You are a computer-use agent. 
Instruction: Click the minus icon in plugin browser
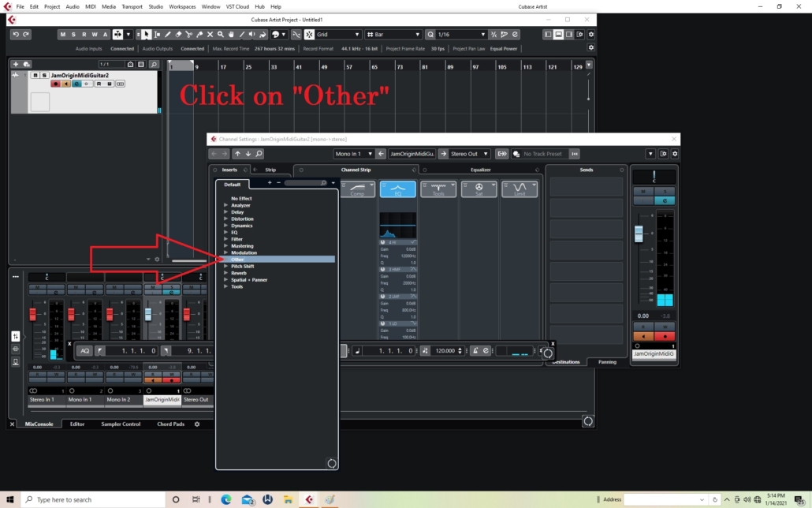click(278, 182)
